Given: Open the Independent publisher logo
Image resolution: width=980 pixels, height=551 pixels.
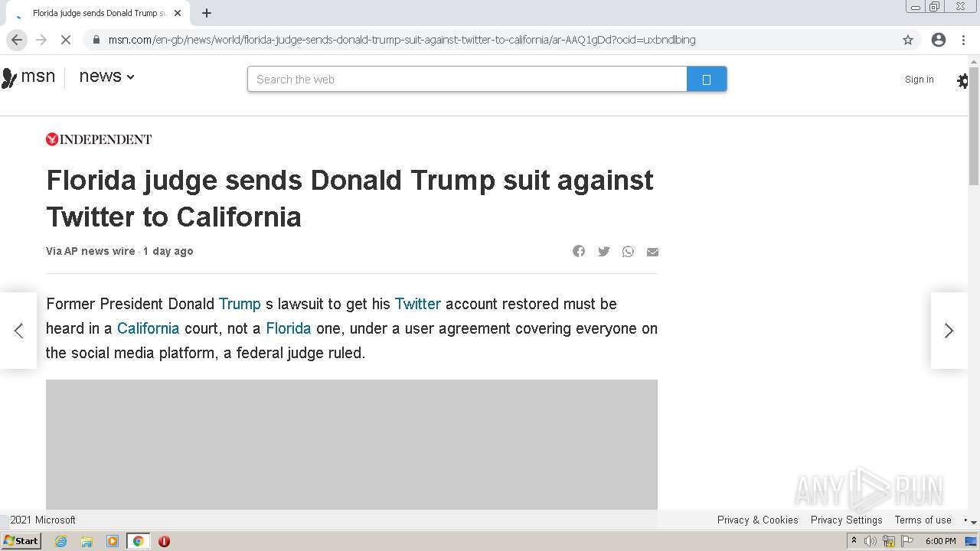Looking at the screenshot, I should click(99, 139).
